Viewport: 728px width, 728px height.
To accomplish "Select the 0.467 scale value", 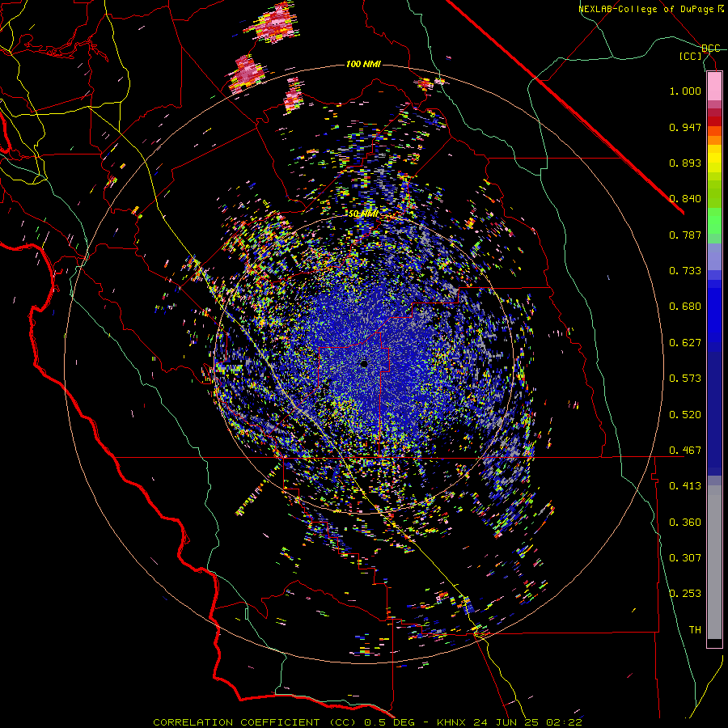I will tap(685, 451).
